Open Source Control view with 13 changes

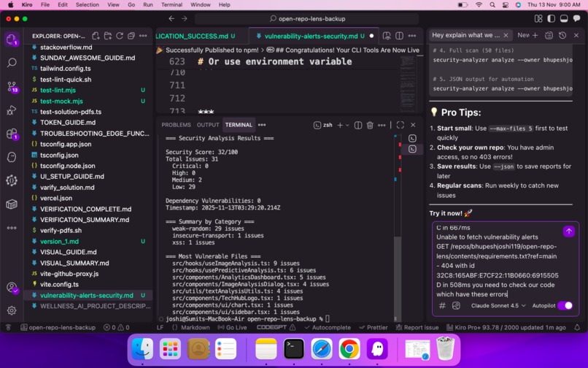[12, 87]
